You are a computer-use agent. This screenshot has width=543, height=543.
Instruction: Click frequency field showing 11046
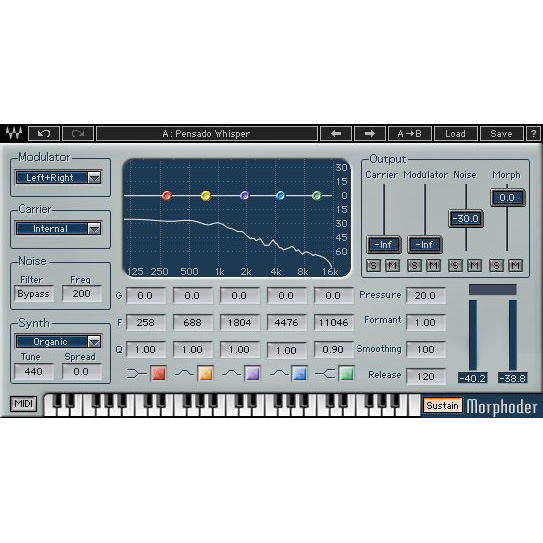(x=334, y=322)
